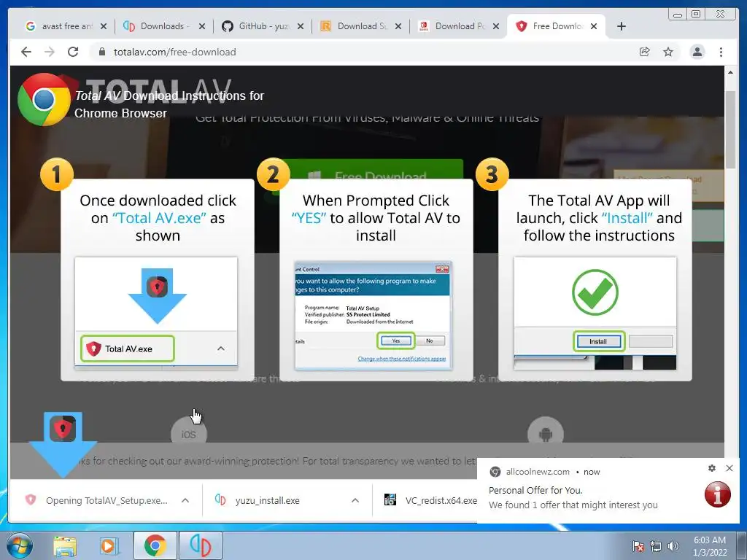Open the Windows Start menu

click(19, 545)
